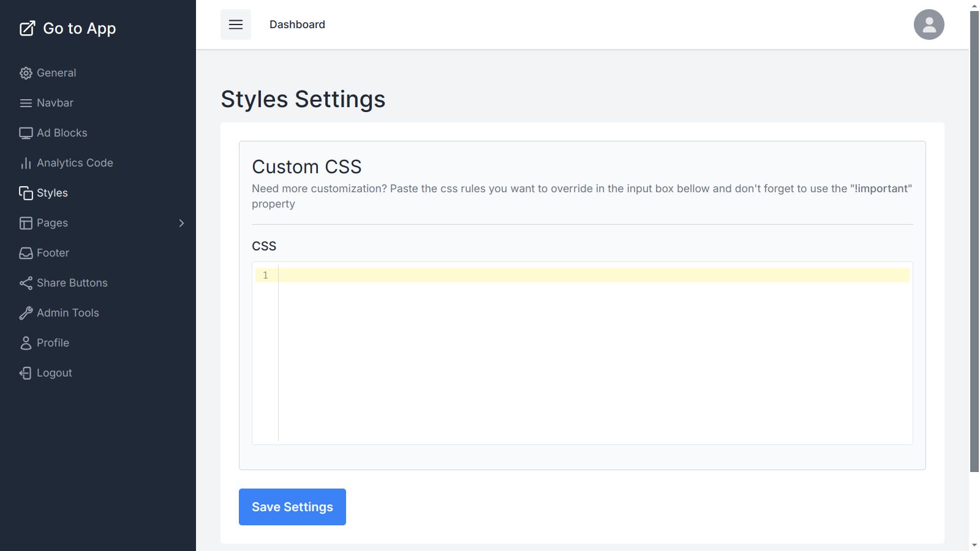The image size is (980, 551).
Task: Select the Logout menu entry
Action: click(x=55, y=373)
